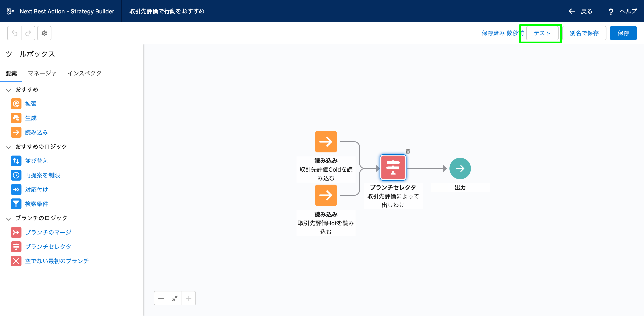Click the redo arrow icon
The width and height of the screenshot is (644, 316).
28,33
